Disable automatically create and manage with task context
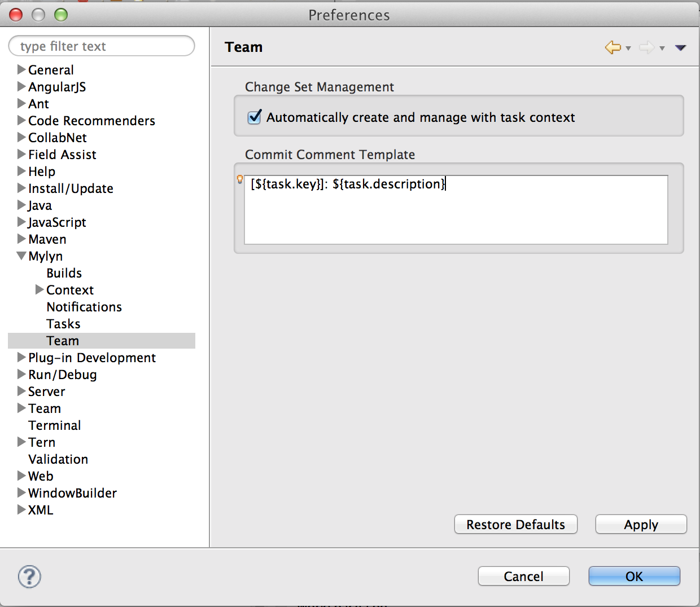Image resolution: width=700 pixels, height=607 pixels. pos(254,117)
